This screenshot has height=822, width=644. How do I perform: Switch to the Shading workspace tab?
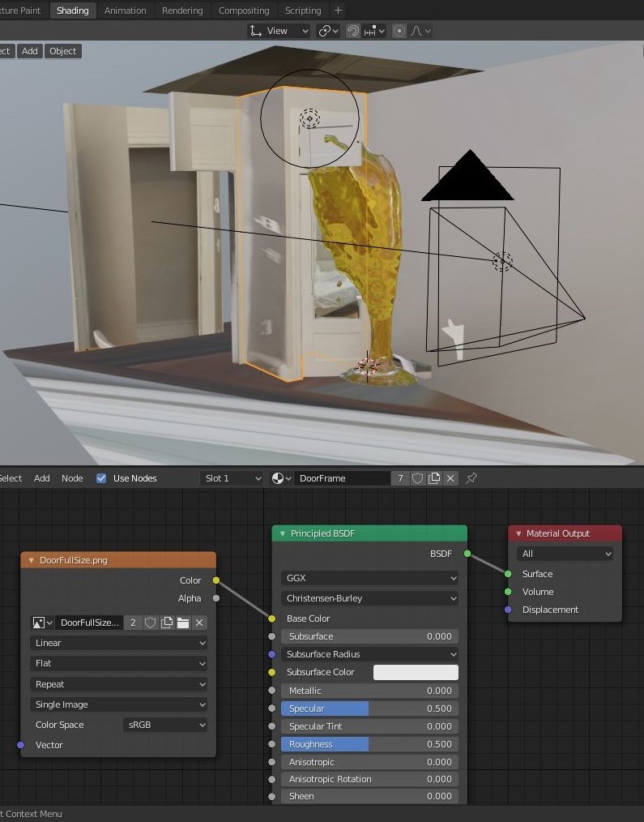point(72,11)
